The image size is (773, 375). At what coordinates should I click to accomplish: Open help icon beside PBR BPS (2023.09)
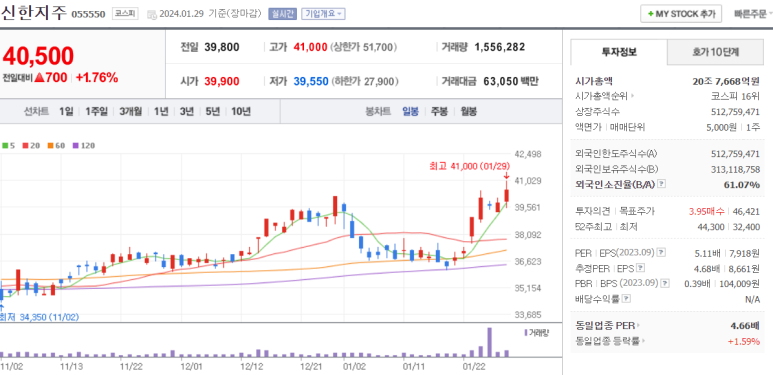666,283
